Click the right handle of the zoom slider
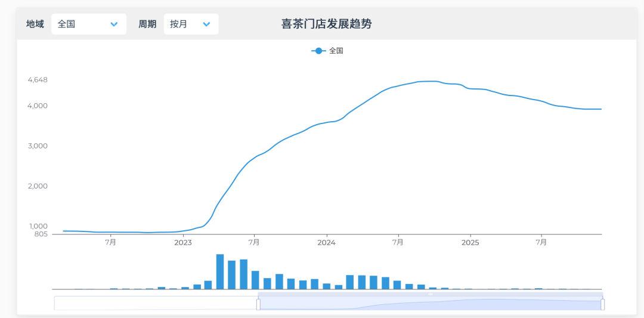644x318 pixels. tap(602, 304)
